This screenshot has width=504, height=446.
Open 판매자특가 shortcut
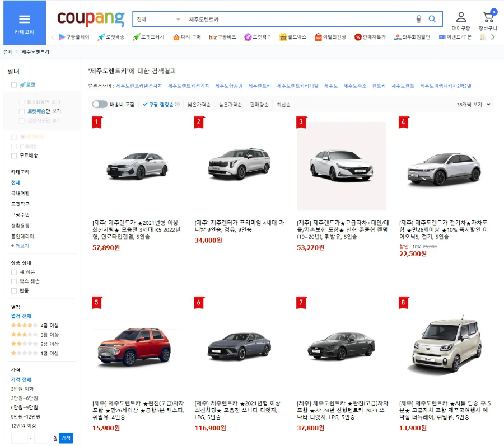pos(370,37)
